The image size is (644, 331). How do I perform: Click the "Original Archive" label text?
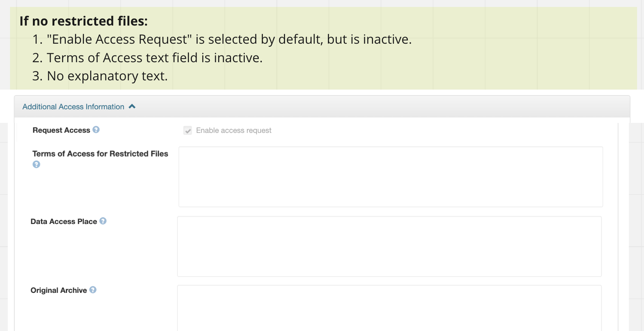59,290
